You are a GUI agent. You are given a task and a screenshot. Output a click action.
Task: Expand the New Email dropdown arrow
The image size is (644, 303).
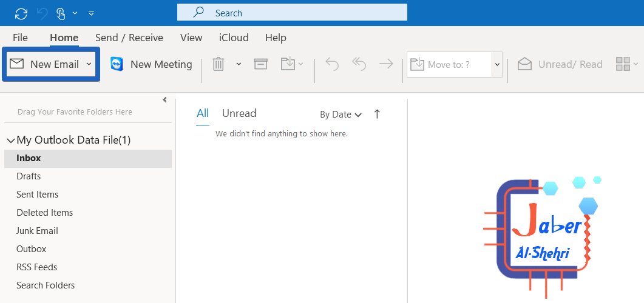pyautogui.click(x=89, y=64)
